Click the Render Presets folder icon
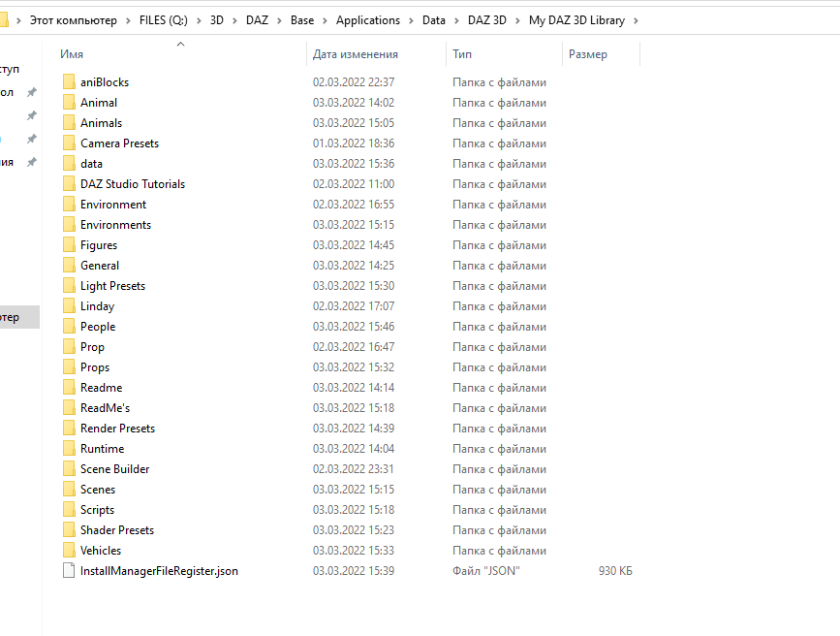Image resolution: width=840 pixels, height=636 pixels. tap(69, 429)
